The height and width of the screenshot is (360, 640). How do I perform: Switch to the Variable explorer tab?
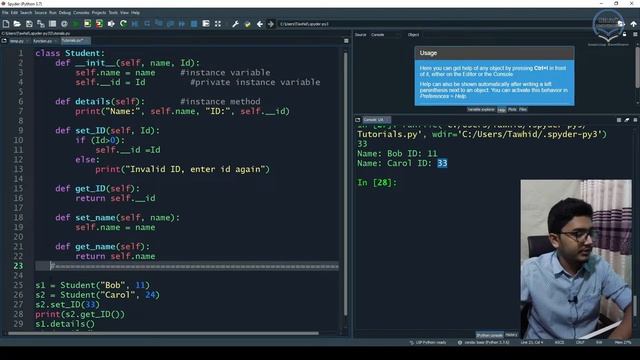tap(481, 110)
